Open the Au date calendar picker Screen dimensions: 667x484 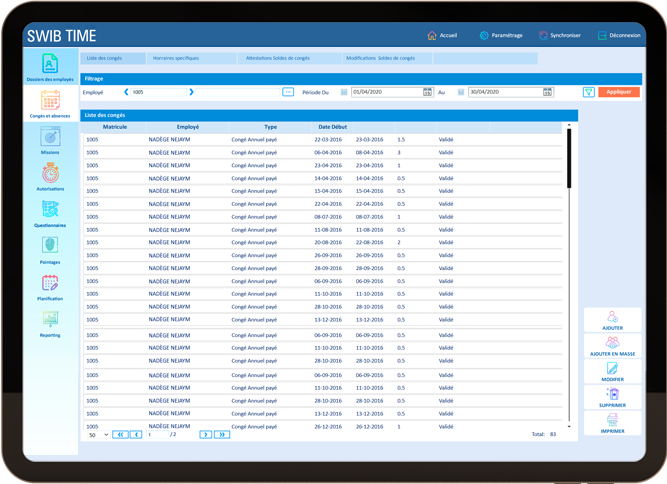click(x=547, y=92)
